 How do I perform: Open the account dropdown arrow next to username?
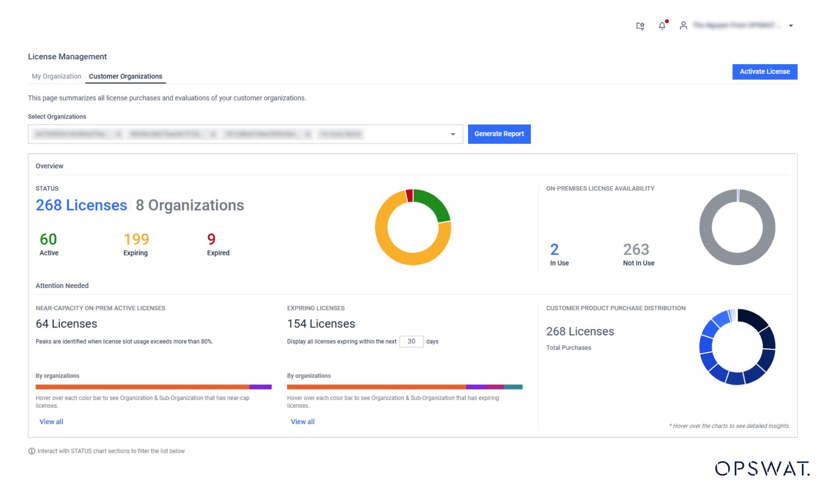pos(791,26)
